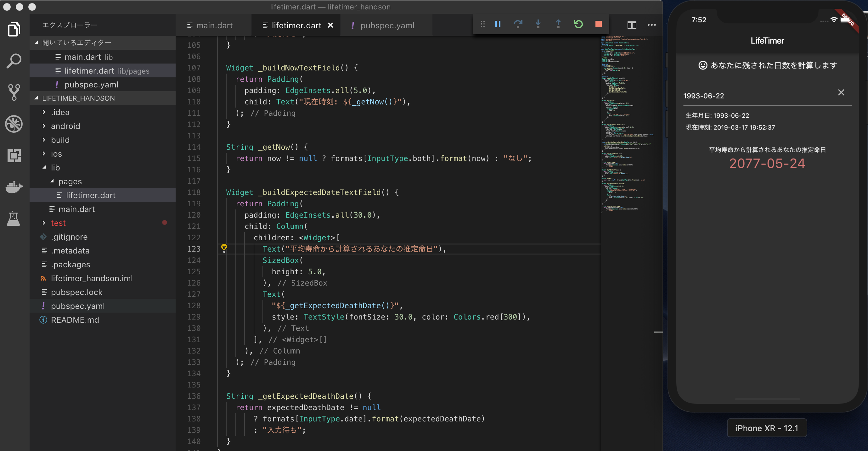
Task: Stop debugging with the red square
Action: [x=598, y=24]
